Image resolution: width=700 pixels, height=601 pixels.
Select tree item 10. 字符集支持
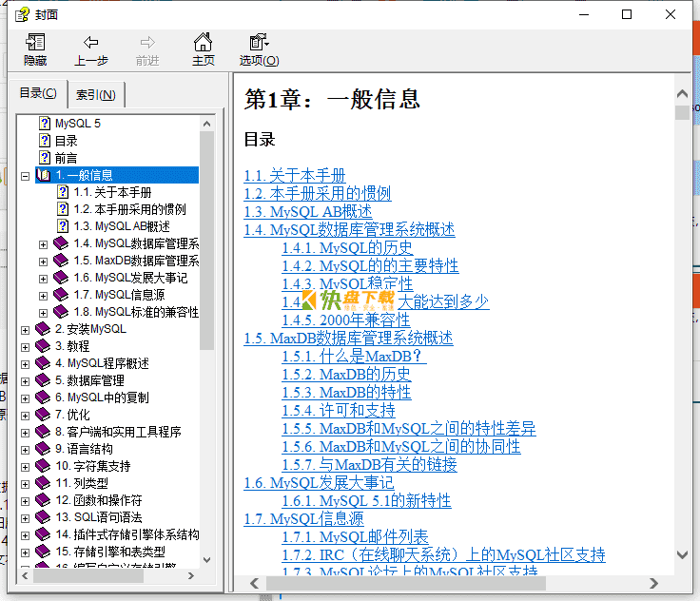click(x=93, y=466)
